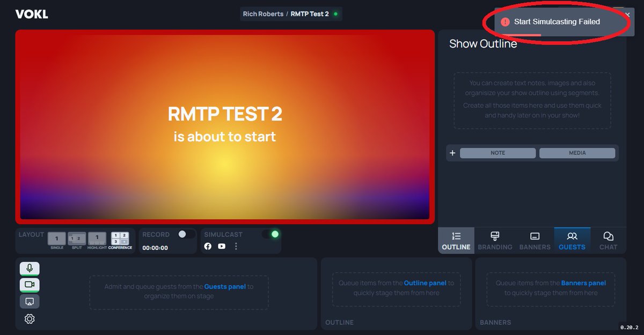Viewport: 644px width, 335px height.
Task: Click the 00:00:00 record timer
Action: pos(155,248)
